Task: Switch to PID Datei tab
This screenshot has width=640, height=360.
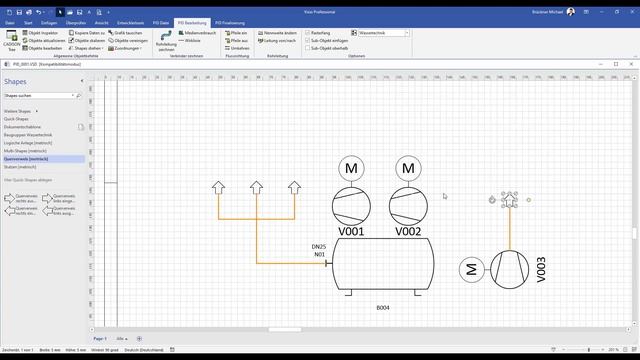Action: click(x=161, y=23)
